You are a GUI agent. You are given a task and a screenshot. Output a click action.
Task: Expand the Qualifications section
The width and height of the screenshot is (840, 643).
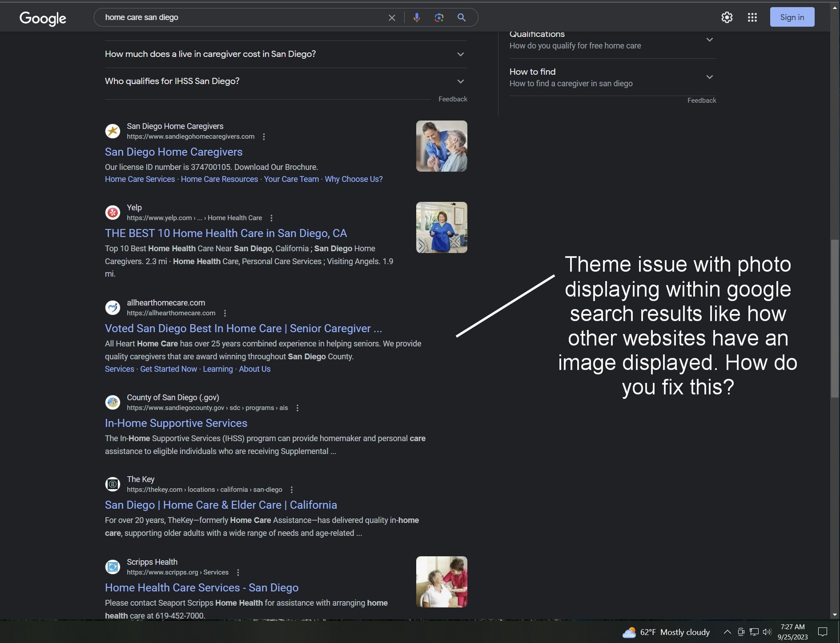(x=613, y=40)
